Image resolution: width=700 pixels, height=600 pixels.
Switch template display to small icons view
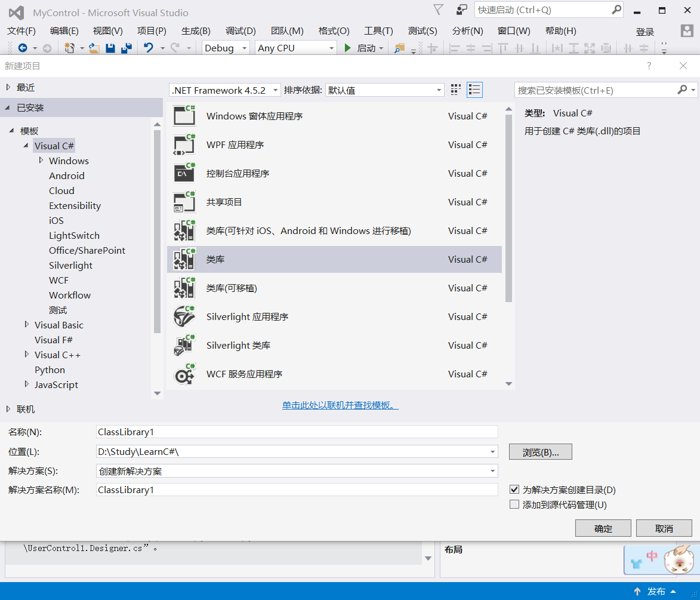pos(455,88)
